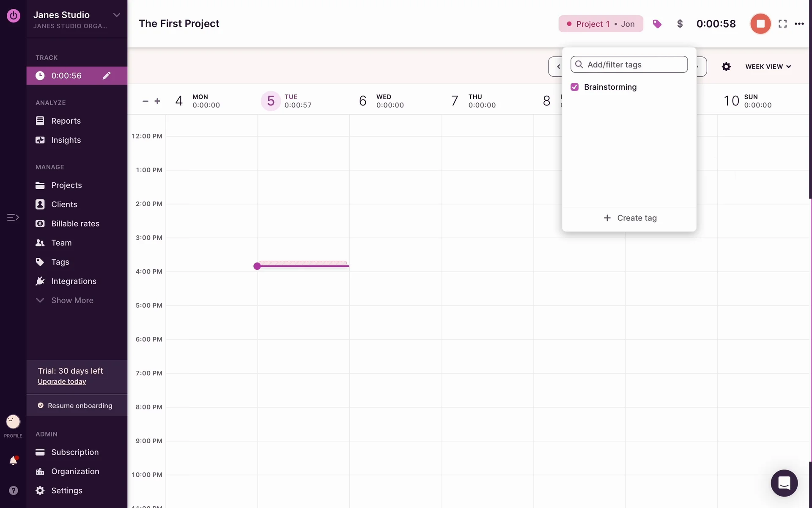Open notifications bell

pyautogui.click(x=13, y=461)
